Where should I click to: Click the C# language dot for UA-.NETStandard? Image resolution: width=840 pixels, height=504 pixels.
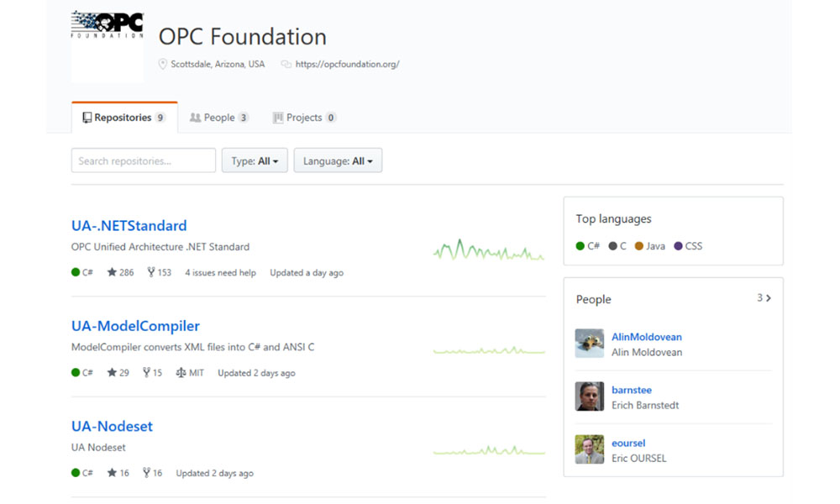point(76,272)
